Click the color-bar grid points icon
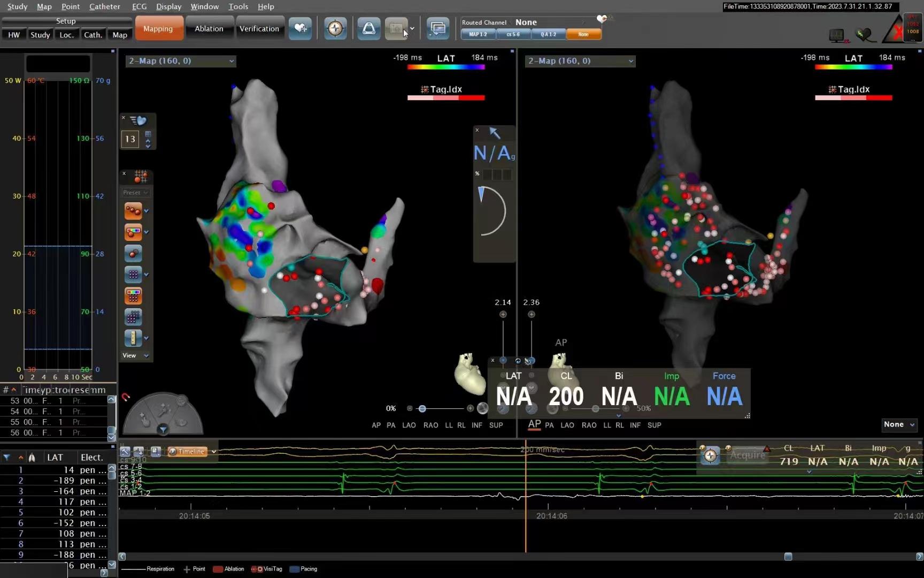 133,296
